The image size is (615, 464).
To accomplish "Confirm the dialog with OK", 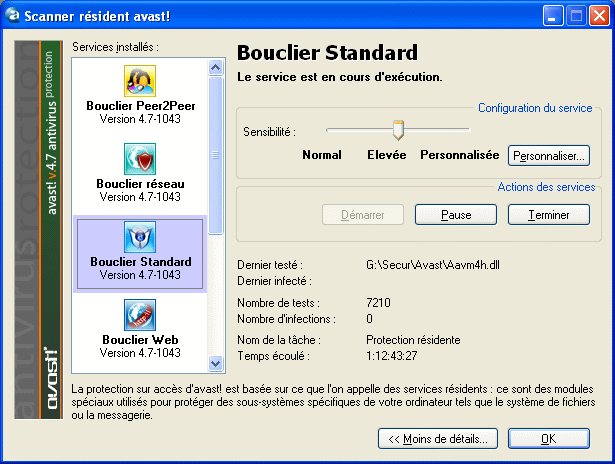I will pyautogui.click(x=549, y=439).
